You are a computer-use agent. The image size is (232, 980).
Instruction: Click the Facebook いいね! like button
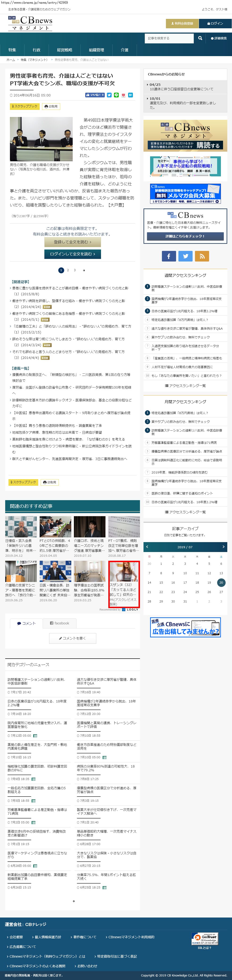[x=95, y=95]
